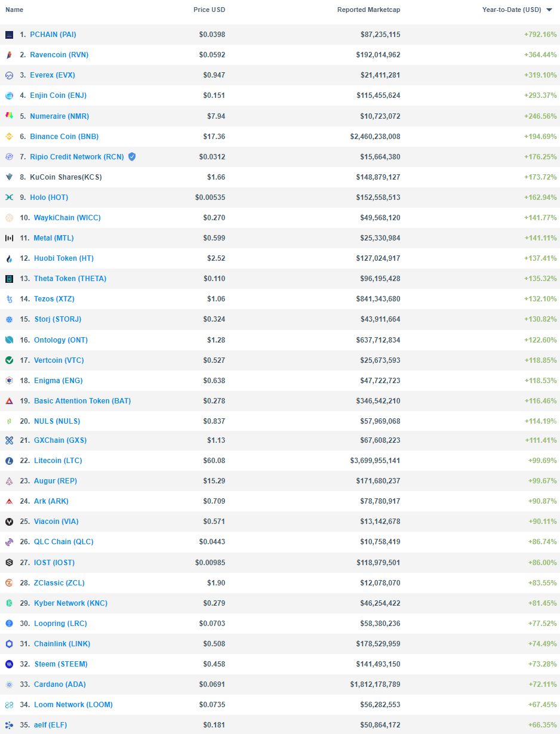The height and width of the screenshot is (734, 560).
Task: Click the Everex logo icon
Action: click(x=9, y=75)
